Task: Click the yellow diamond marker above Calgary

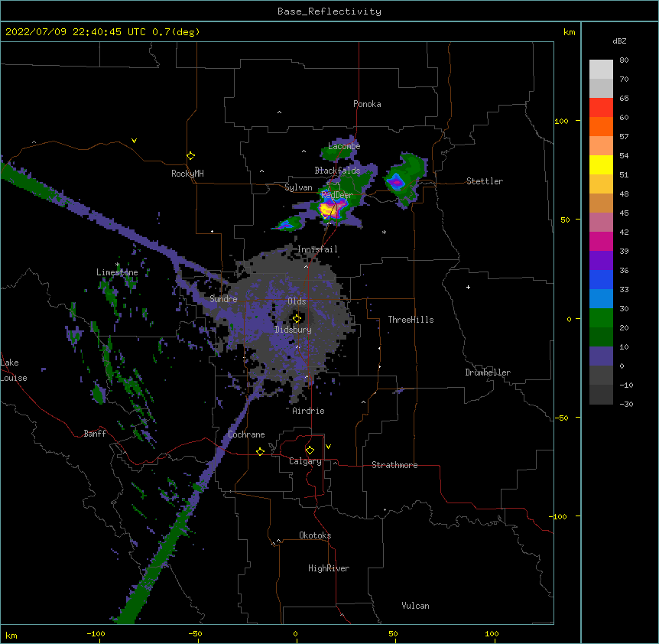Action: click(310, 450)
